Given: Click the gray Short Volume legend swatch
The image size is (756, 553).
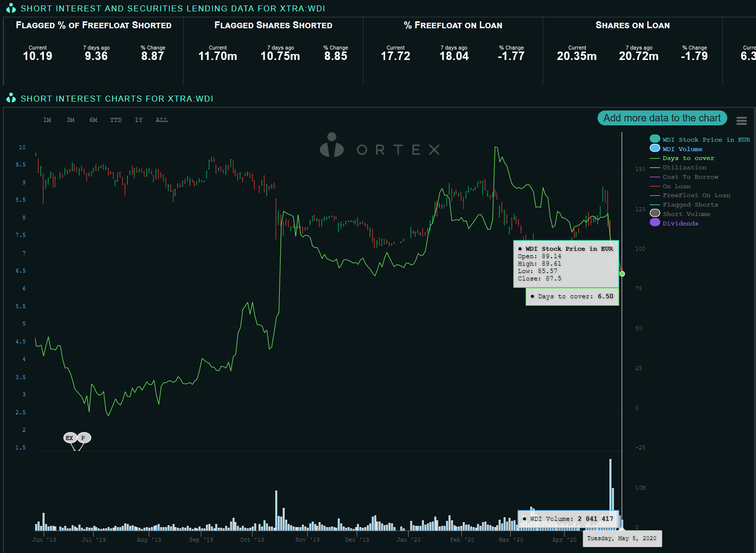Looking at the screenshot, I should [655, 213].
